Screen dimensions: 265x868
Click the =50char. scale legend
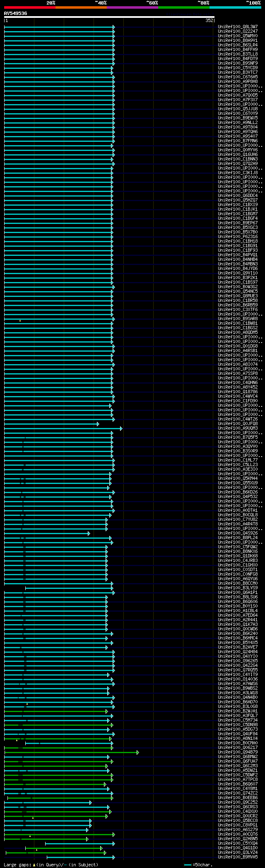[x=198, y=865]
